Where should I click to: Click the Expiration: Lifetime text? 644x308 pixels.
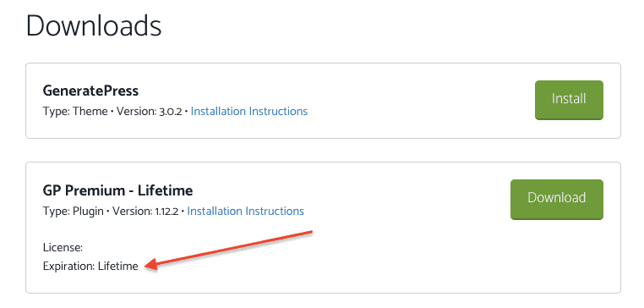(90, 267)
